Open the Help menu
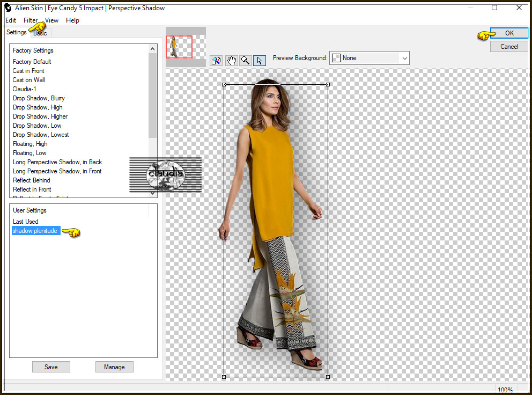 pos(72,20)
